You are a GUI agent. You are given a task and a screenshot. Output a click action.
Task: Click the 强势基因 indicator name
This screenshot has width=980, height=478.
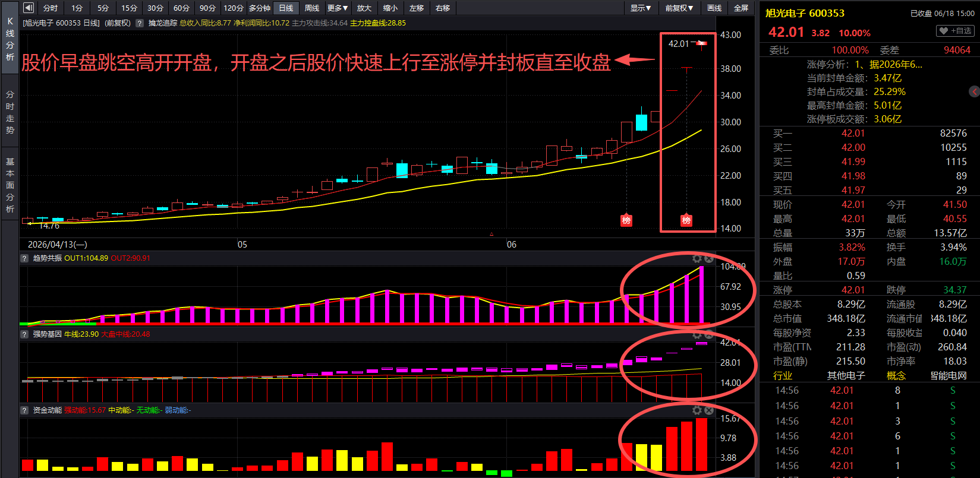(x=47, y=334)
